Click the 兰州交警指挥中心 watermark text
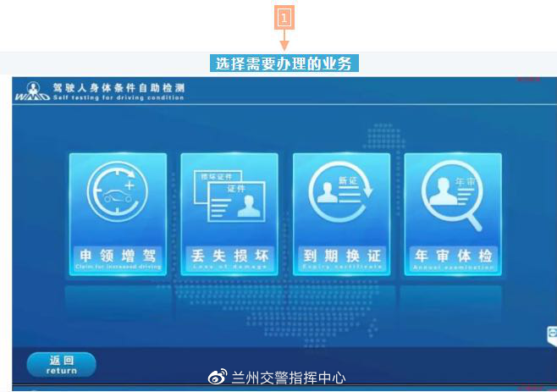557x392 pixels. click(289, 378)
